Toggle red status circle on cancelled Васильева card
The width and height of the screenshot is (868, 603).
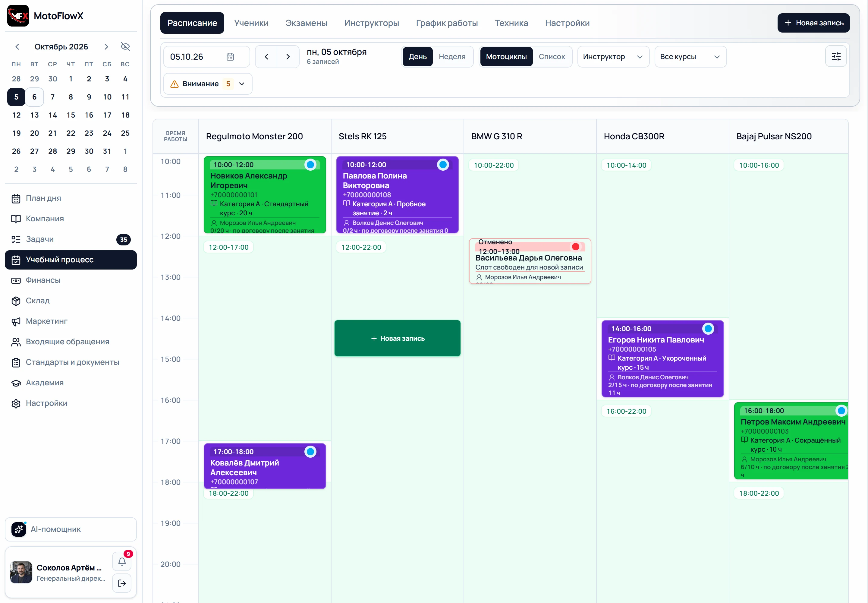click(575, 247)
